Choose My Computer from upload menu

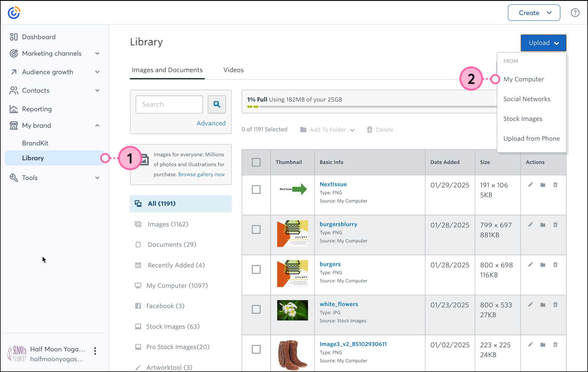click(524, 79)
